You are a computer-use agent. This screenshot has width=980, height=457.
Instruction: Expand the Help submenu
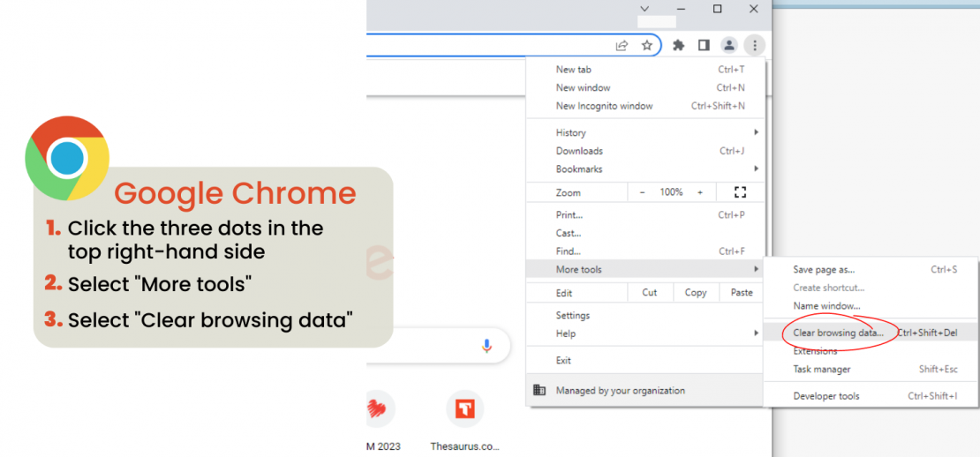pyautogui.click(x=645, y=333)
